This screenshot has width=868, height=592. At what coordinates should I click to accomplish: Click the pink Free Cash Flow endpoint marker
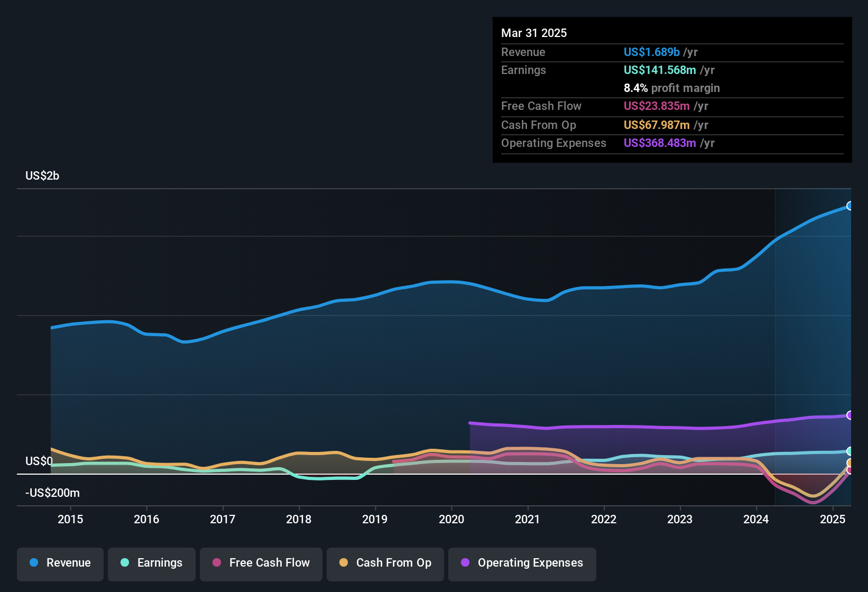point(849,470)
